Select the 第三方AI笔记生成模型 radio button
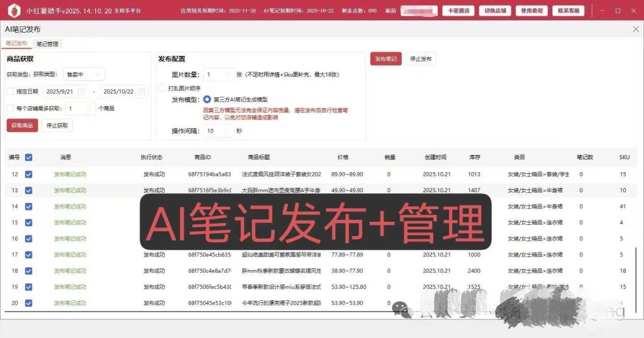644x338 pixels. click(x=207, y=99)
